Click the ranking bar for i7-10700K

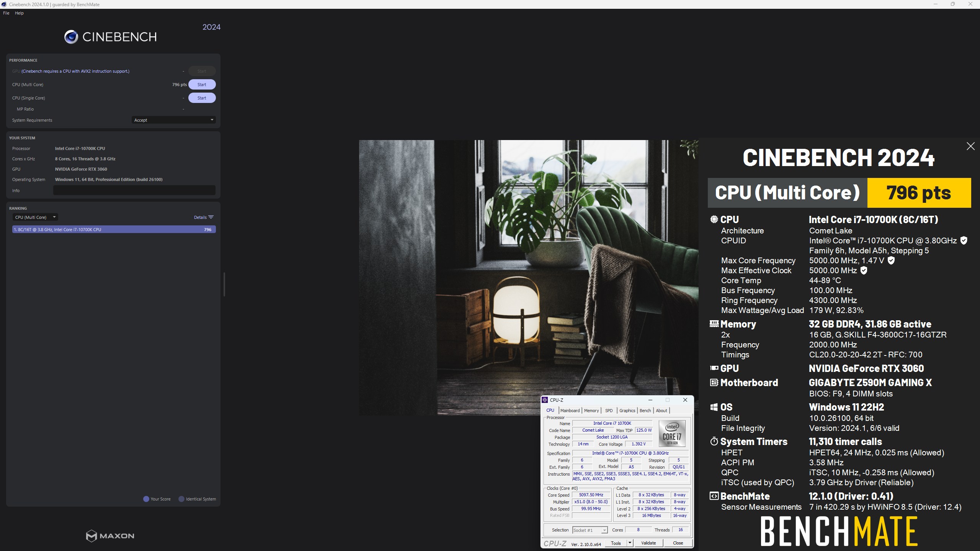coord(114,230)
